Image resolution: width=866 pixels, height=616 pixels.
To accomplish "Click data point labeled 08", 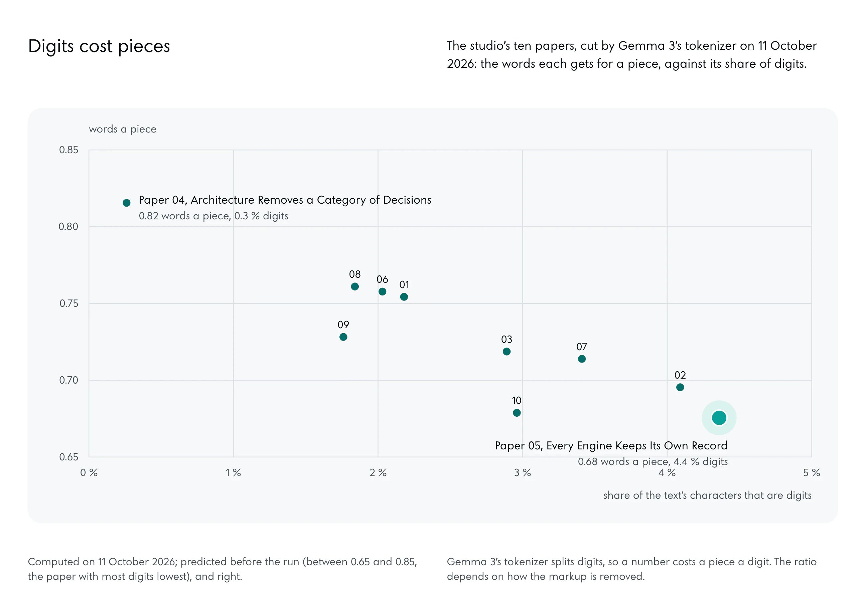I will pyautogui.click(x=355, y=286).
